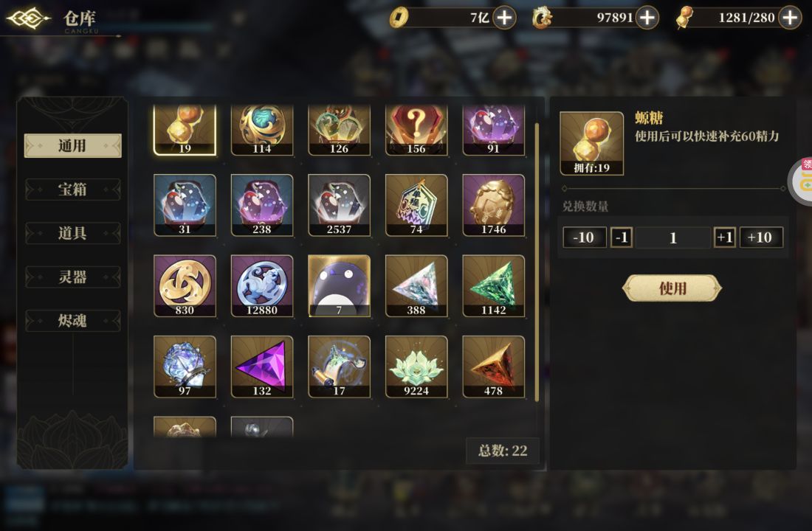Select the question mark chest item 156

pyautogui.click(x=416, y=130)
